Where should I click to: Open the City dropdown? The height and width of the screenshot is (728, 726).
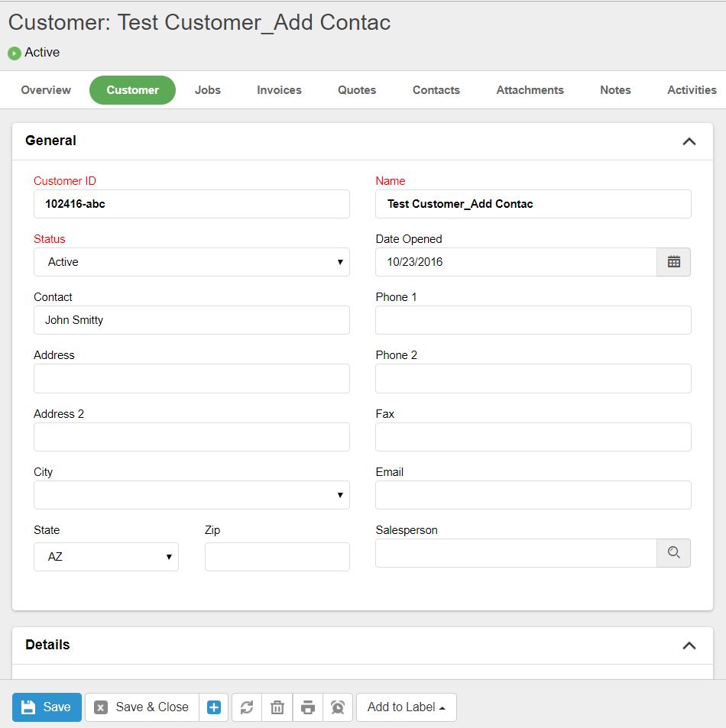click(x=191, y=495)
